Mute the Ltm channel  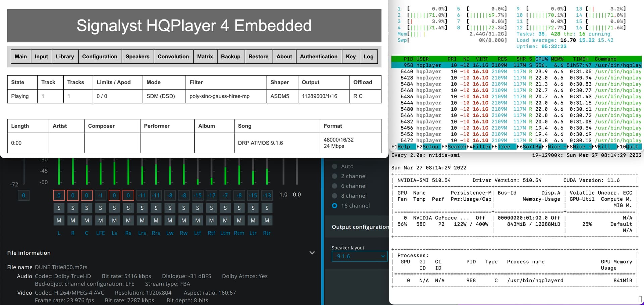(225, 220)
